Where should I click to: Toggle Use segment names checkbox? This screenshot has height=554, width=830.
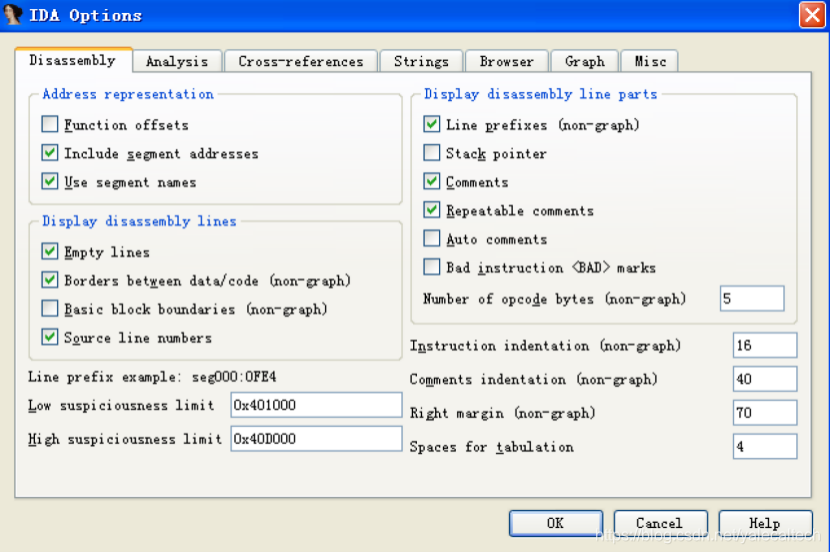coord(50,181)
